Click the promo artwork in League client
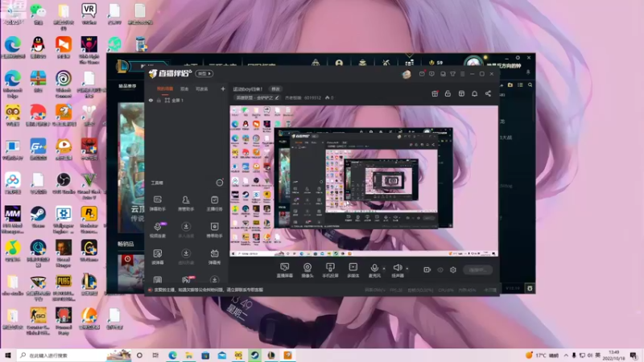 point(131,167)
